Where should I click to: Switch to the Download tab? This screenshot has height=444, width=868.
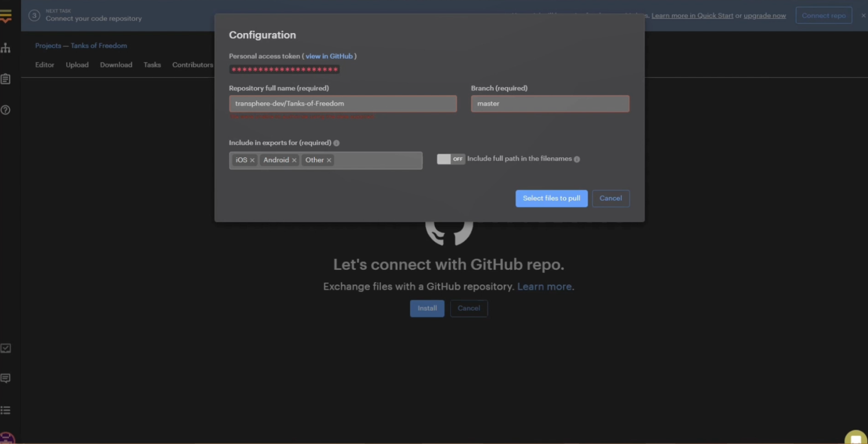pyautogui.click(x=116, y=65)
